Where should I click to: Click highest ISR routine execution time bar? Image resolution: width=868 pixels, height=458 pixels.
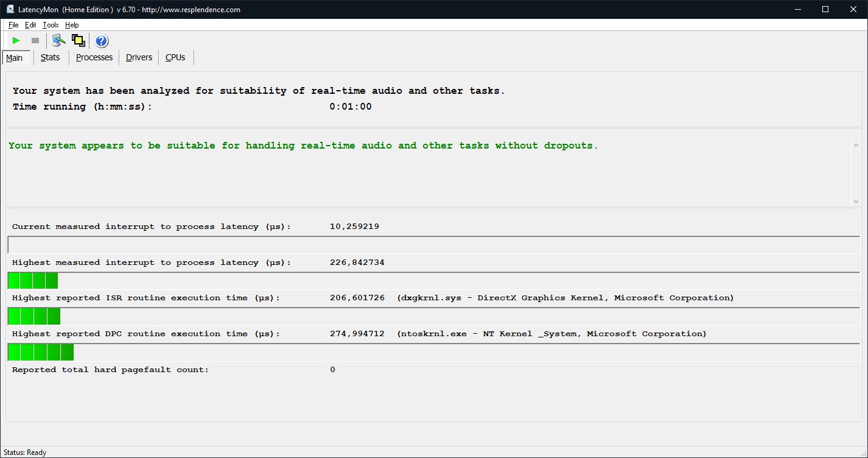coord(433,316)
